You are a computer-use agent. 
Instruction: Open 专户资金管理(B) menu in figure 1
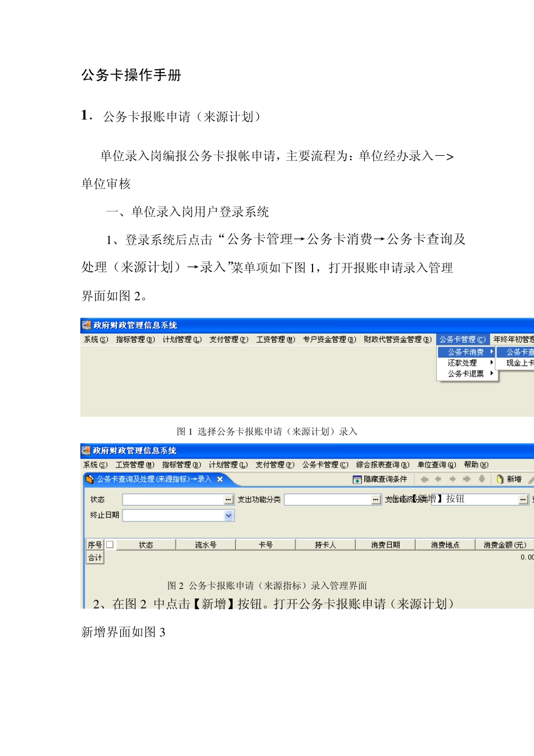[330, 340]
